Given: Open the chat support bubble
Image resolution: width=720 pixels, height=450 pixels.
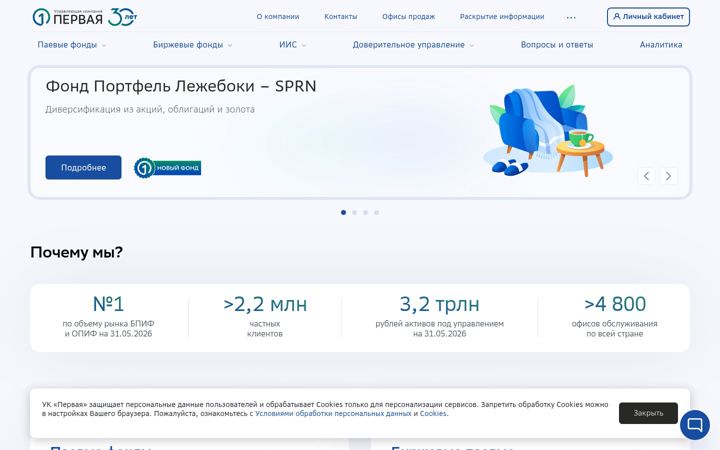Looking at the screenshot, I should tap(695, 425).
